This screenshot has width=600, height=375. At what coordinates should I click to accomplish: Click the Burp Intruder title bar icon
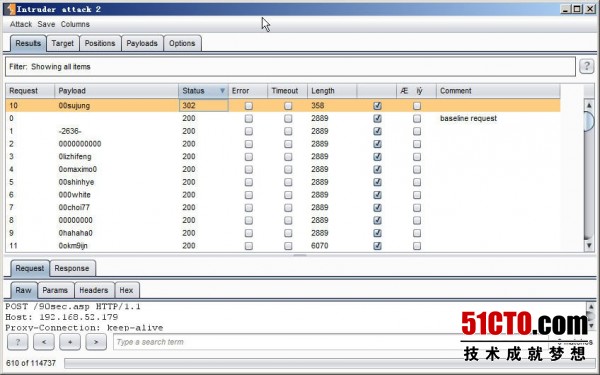click(x=11, y=9)
